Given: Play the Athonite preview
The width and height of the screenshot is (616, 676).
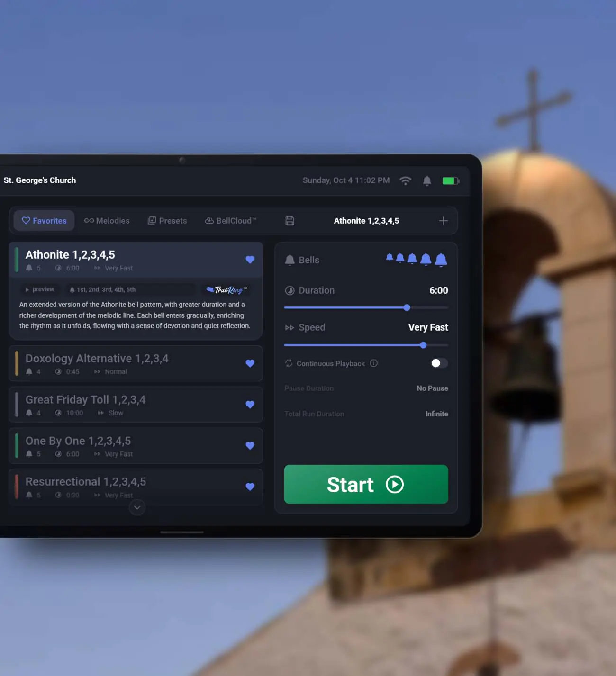Looking at the screenshot, I should coord(40,289).
